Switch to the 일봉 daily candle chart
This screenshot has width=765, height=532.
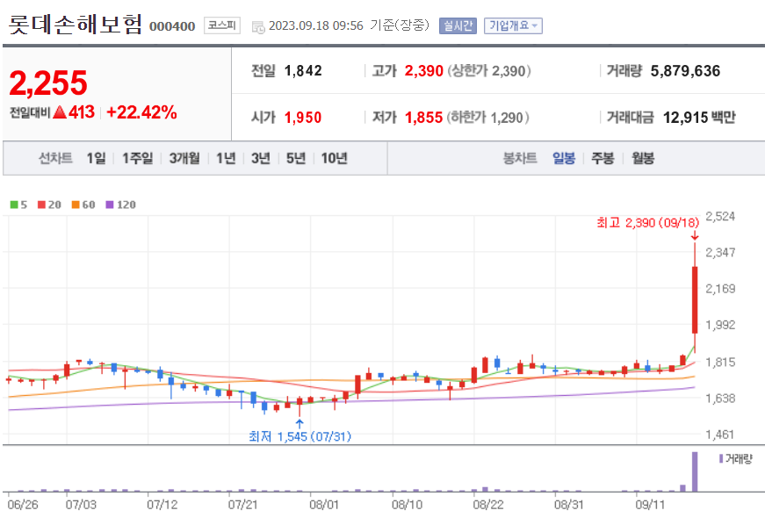(564, 158)
